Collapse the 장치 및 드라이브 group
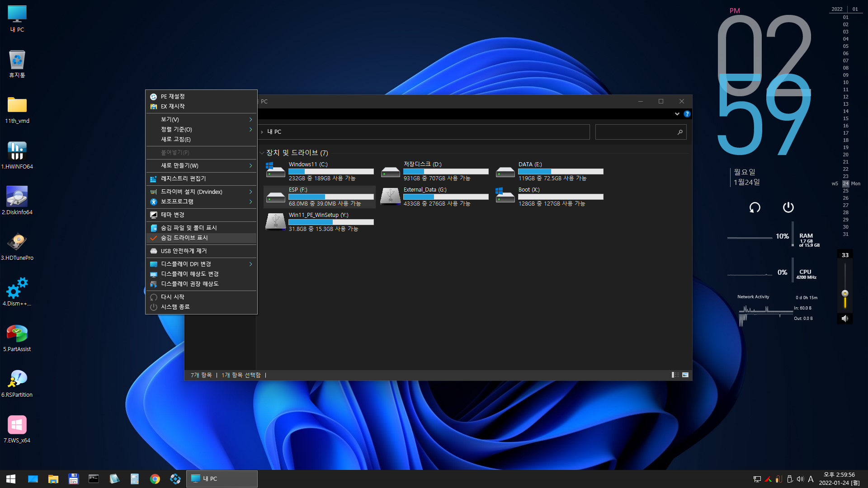The width and height of the screenshot is (868, 488). tap(262, 153)
